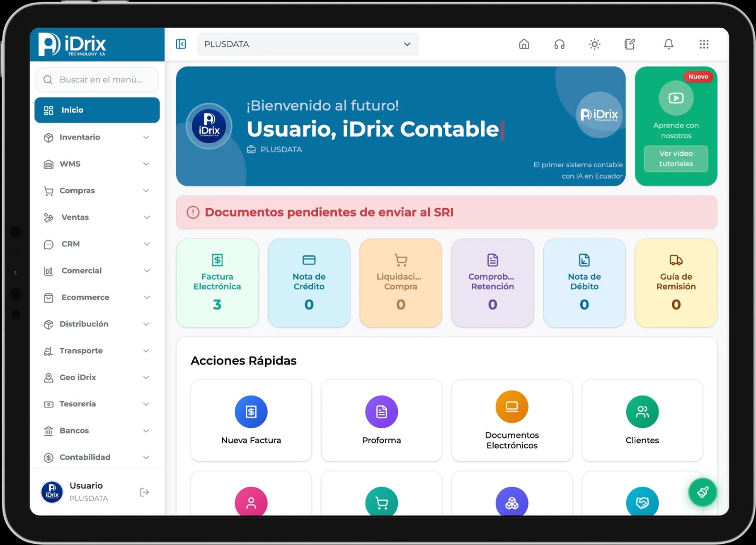Screen dimensions: 756x545
Task: Open the Compras menu item
Action: (x=97, y=191)
